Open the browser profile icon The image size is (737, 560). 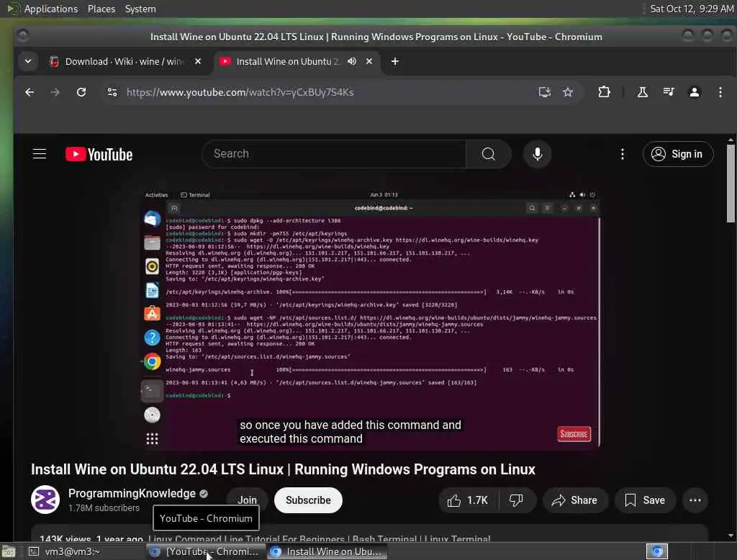[695, 92]
